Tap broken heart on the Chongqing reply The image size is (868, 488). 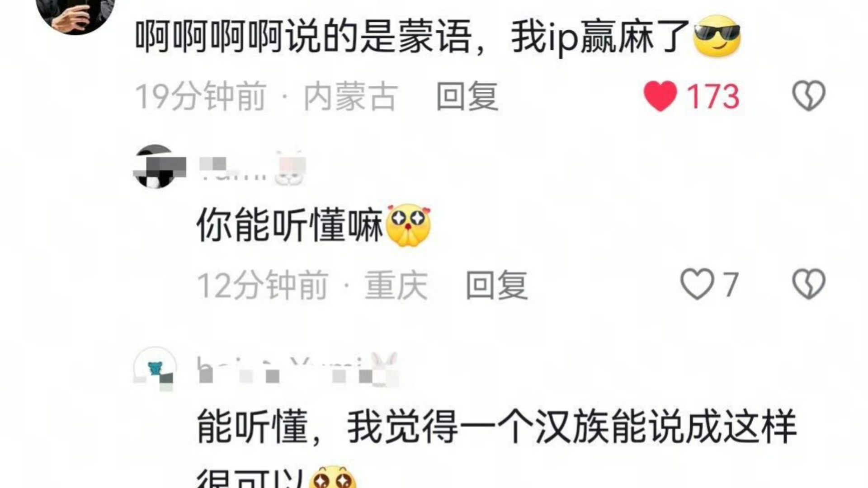coord(809,284)
